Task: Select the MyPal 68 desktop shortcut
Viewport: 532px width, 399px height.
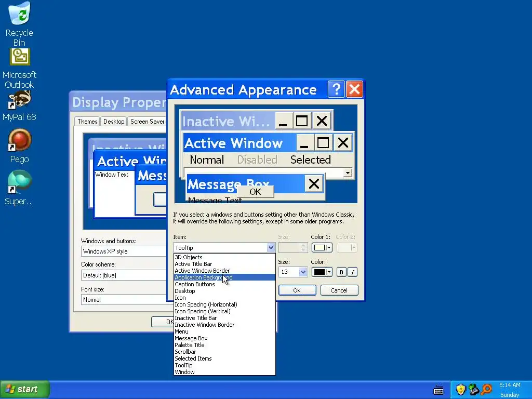Action: (19, 106)
